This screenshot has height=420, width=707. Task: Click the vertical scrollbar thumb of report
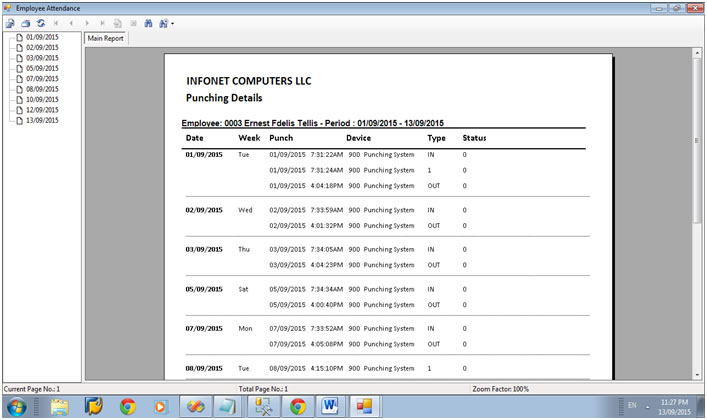point(698,140)
